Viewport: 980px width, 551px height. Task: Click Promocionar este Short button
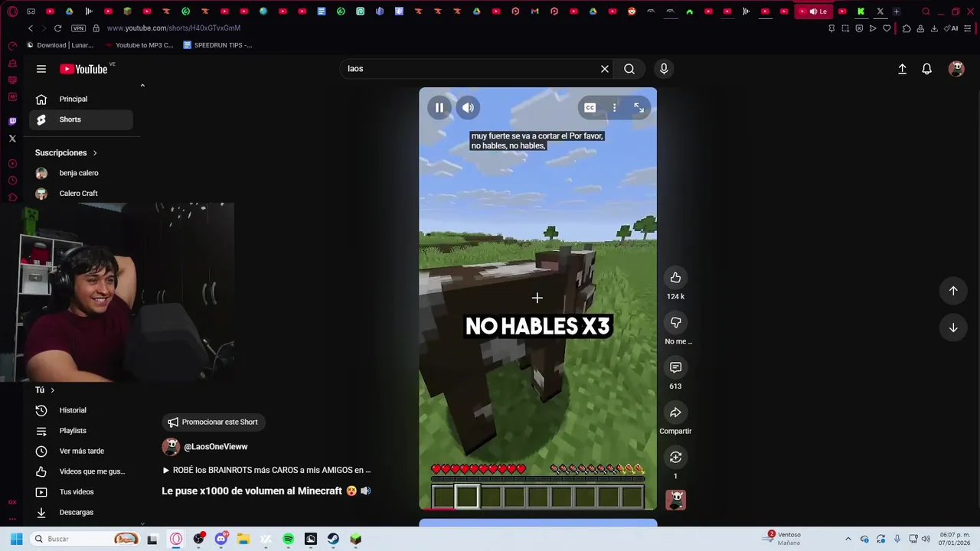pyautogui.click(x=213, y=422)
